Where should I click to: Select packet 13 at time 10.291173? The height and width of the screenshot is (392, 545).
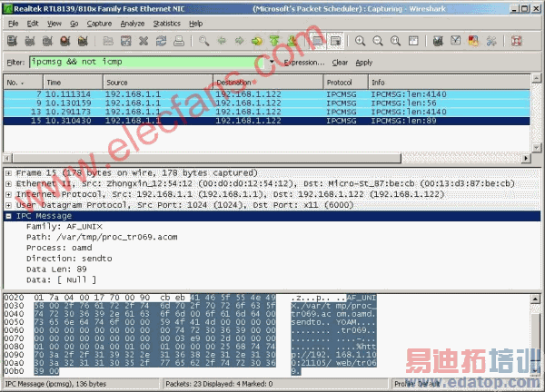(x=266, y=112)
